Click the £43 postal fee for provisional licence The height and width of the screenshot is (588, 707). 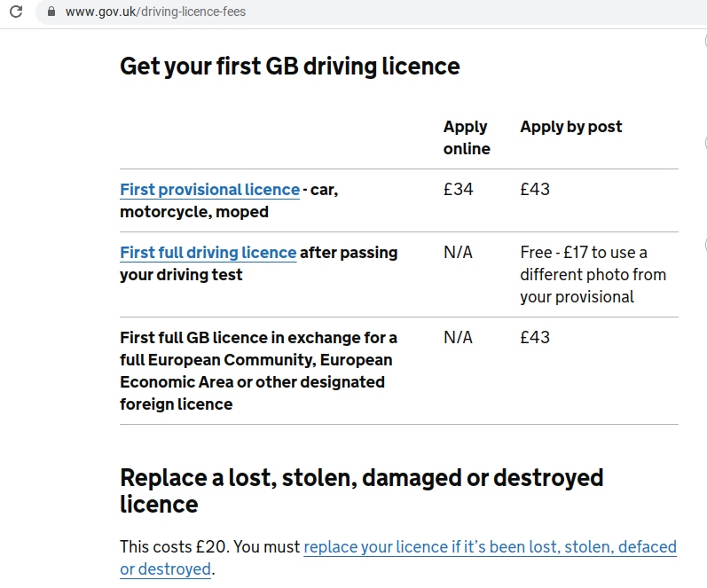pyautogui.click(x=535, y=190)
